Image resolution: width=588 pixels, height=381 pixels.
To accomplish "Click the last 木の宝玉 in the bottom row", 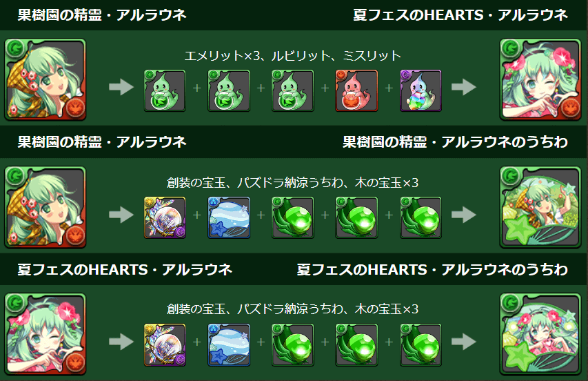I will (420, 345).
